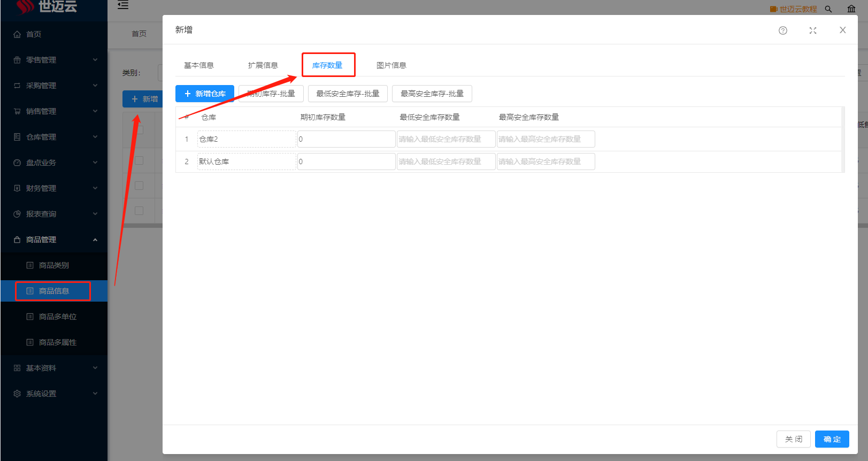Collapse the 商品管理 menu chevron
868x461 pixels.
95,240
